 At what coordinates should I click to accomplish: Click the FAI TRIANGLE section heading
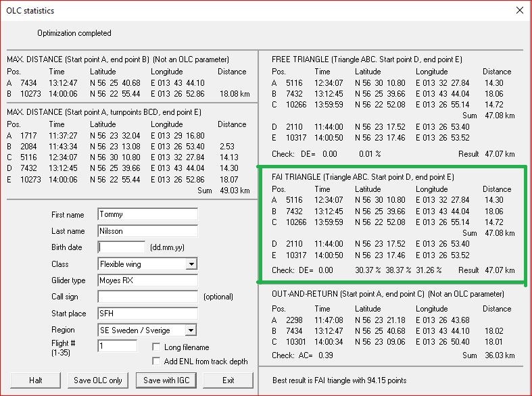(x=363, y=177)
